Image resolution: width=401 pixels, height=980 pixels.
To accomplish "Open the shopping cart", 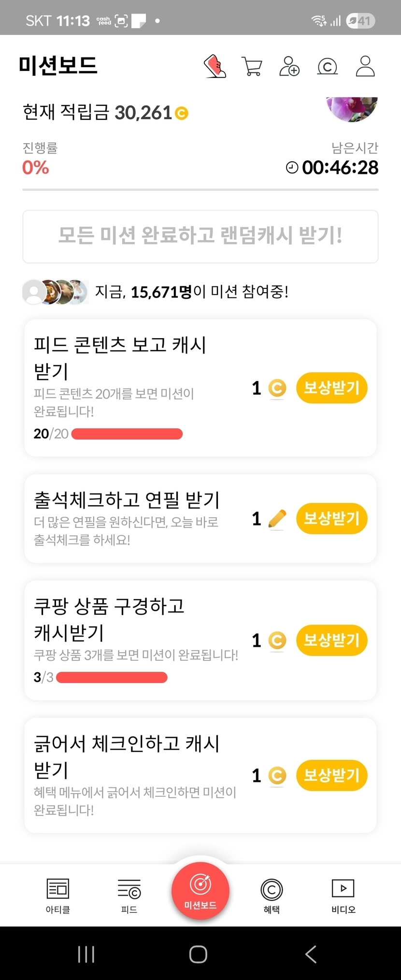I will [x=252, y=66].
